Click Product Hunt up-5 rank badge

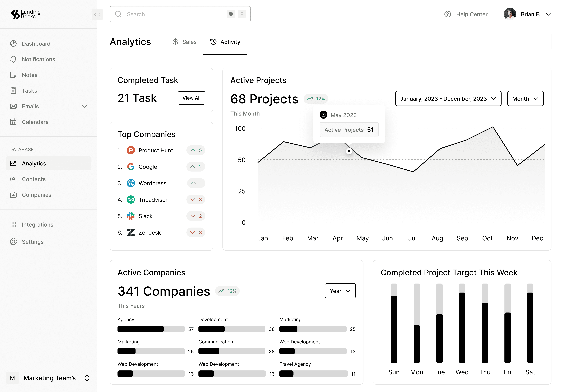(x=196, y=150)
